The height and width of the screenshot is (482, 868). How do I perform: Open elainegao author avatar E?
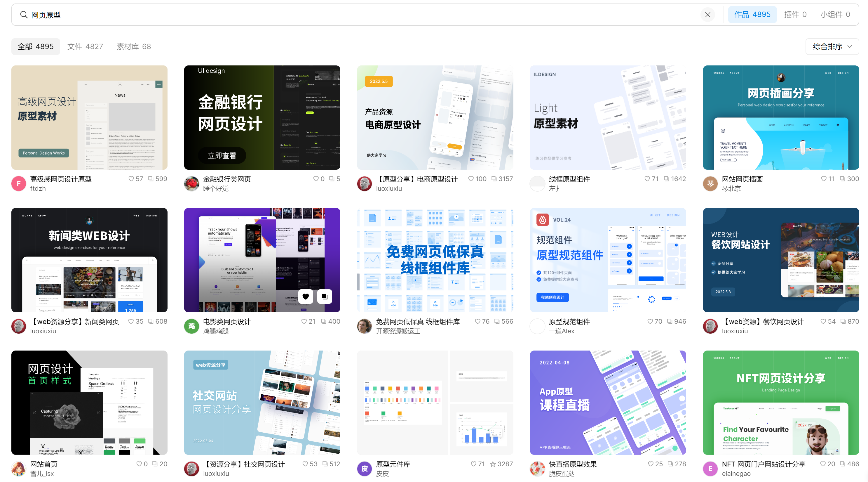(710, 469)
